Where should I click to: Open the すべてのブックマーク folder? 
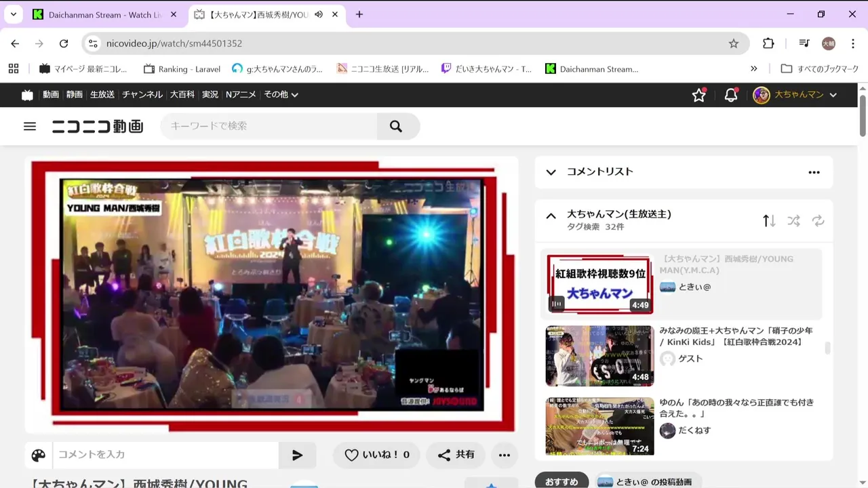(x=820, y=69)
